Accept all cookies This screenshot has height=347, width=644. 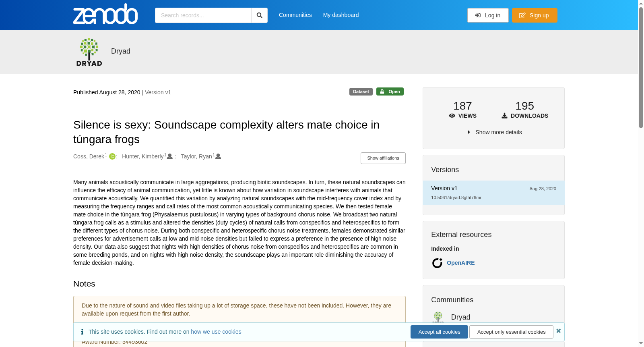click(439, 332)
